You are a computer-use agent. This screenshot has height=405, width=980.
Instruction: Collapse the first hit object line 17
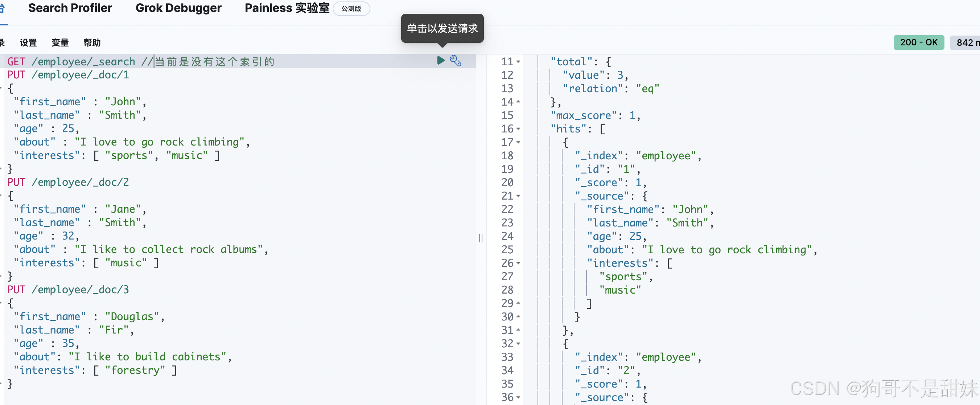[x=518, y=142]
